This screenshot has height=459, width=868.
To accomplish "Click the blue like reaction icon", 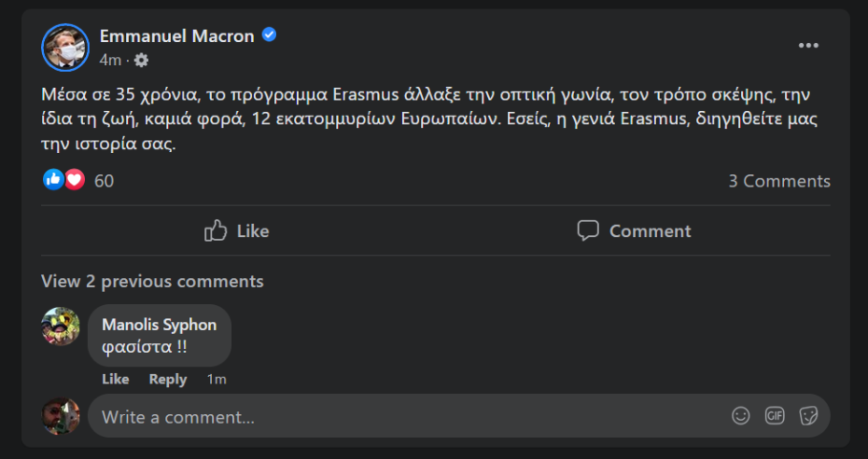I will coord(53,180).
